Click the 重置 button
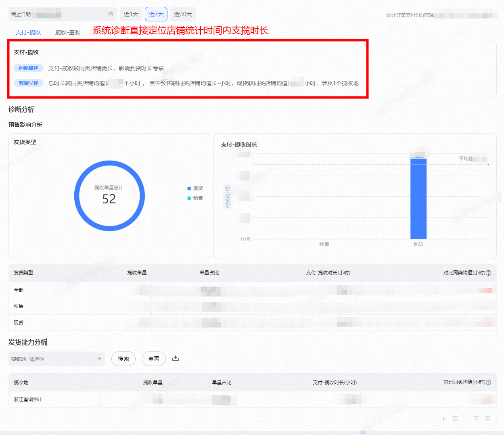Viewport: 504px width, 435px height. (x=154, y=359)
